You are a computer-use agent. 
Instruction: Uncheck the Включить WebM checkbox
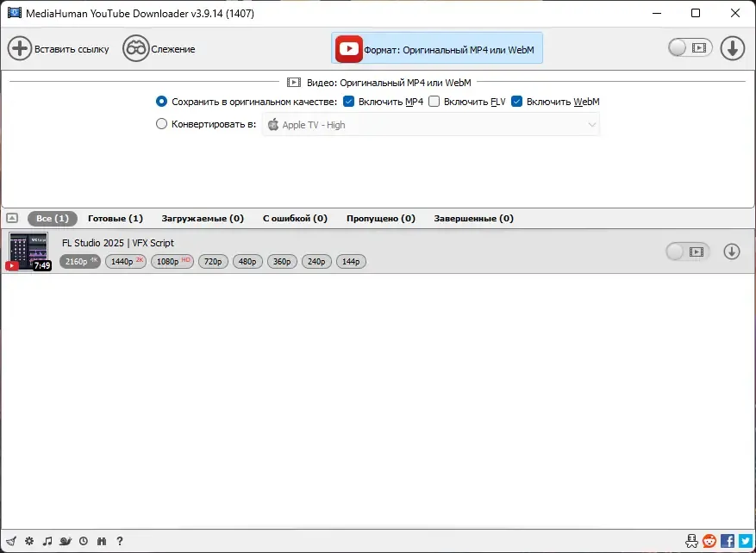click(x=517, y=102)
